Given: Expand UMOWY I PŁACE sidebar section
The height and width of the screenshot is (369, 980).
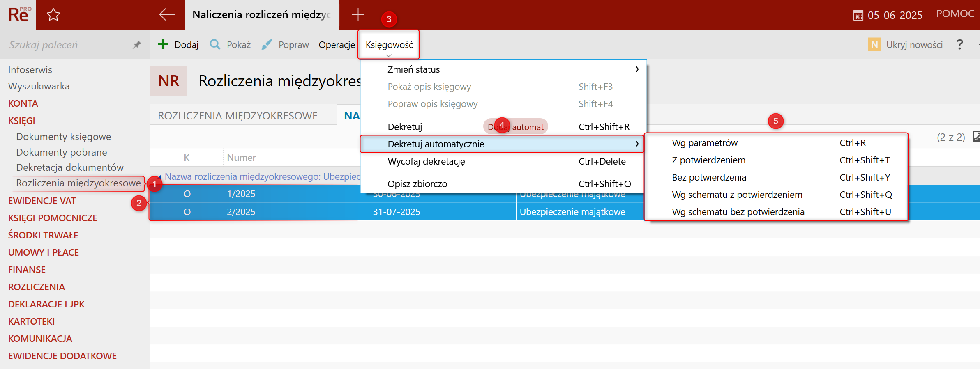Looking at the screenshot, I should pos(44,252).
